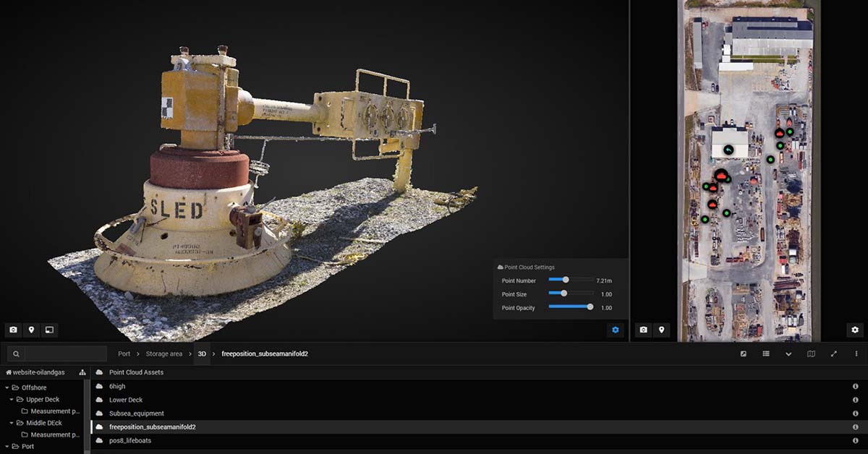868x454 pixels.
Task: Open camera snapshot tool in 3D viewer
Action: pyautogui.click(x=12, y=330)
